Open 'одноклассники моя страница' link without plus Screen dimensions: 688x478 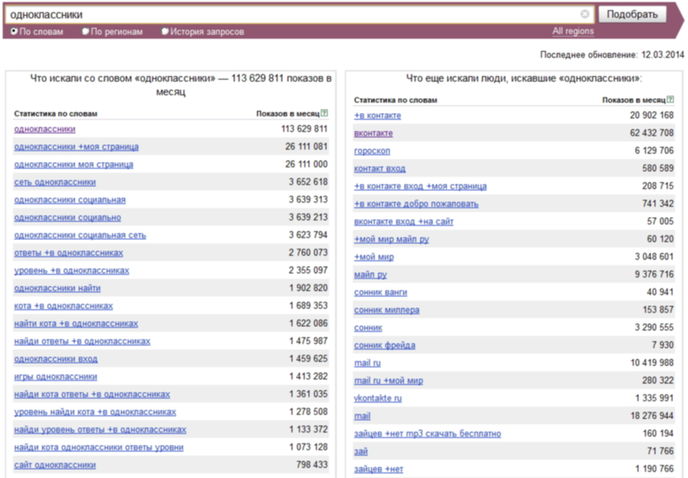click(74, 165)
